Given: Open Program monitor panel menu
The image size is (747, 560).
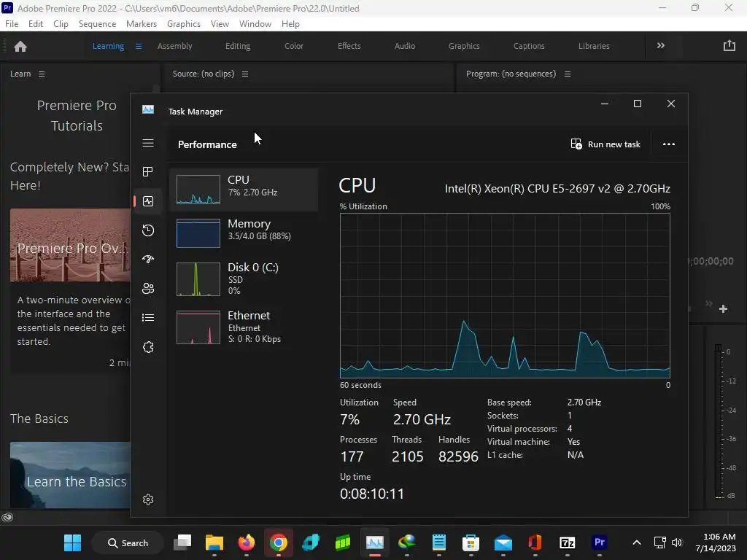Looking at the screenshot, I should click(568, 74).
